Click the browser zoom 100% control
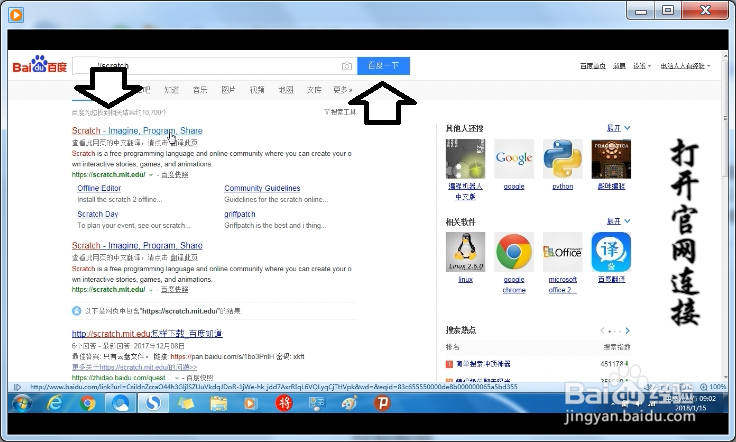 [x=713, y=387]
